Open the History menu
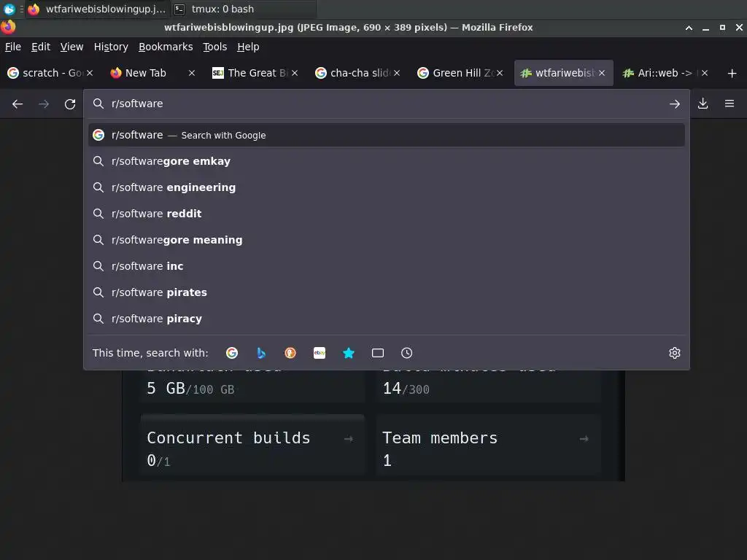747x560 pixels. click(111, 47)
